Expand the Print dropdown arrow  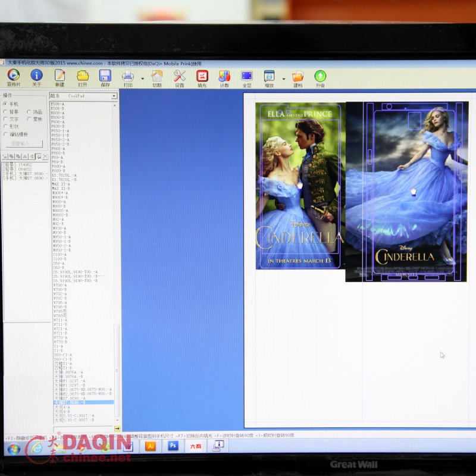(143, 79)
